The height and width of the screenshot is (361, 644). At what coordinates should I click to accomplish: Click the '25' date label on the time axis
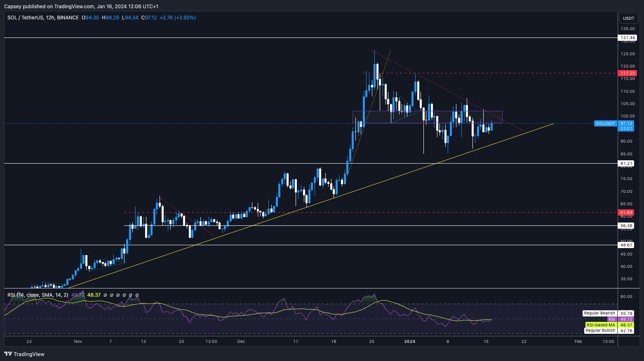372,341
